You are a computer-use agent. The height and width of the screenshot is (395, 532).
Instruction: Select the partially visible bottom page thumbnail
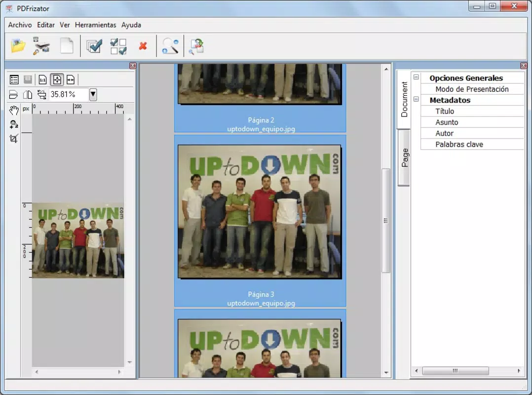click(260, 348)
